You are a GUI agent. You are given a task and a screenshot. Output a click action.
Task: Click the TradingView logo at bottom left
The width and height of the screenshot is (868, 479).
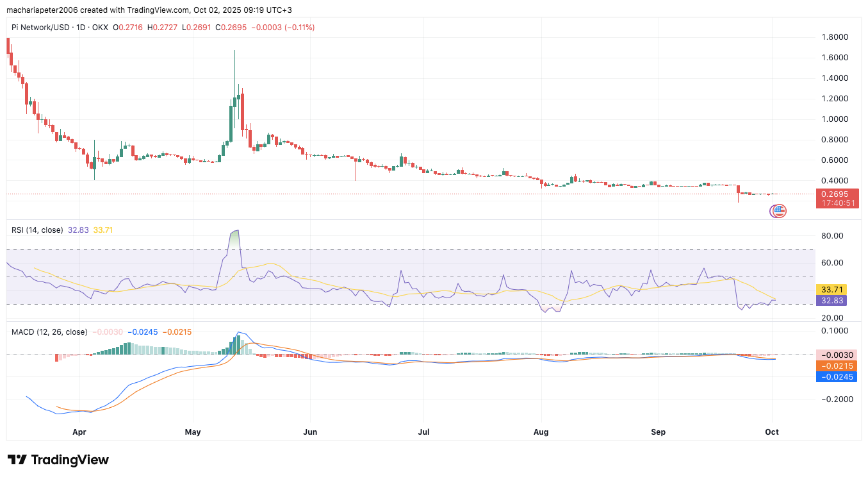coord(58,460)
